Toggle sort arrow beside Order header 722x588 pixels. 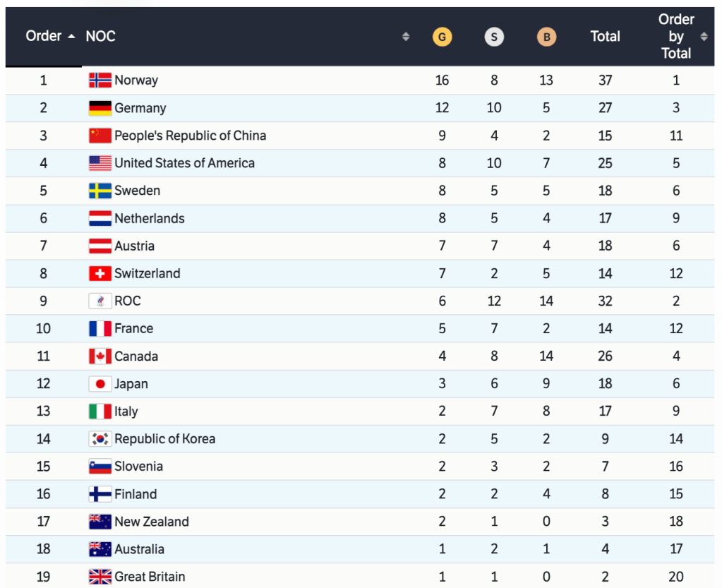click(x=71, y=36)
